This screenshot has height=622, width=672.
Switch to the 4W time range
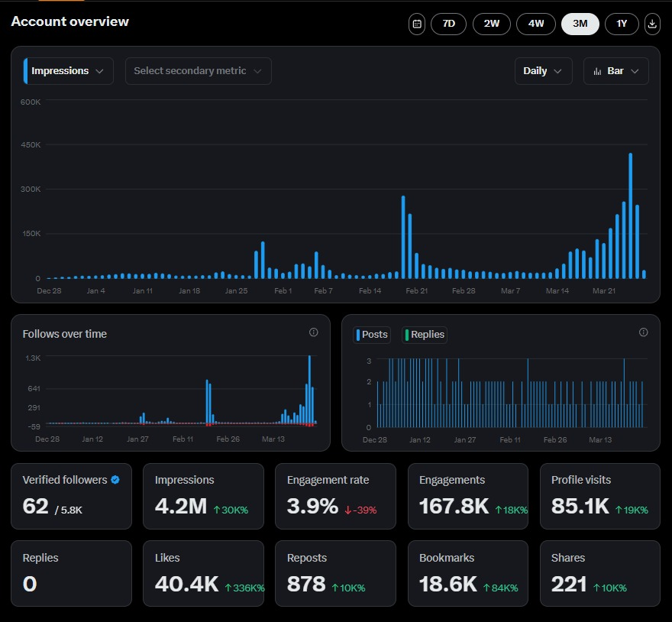coord(536,24)
